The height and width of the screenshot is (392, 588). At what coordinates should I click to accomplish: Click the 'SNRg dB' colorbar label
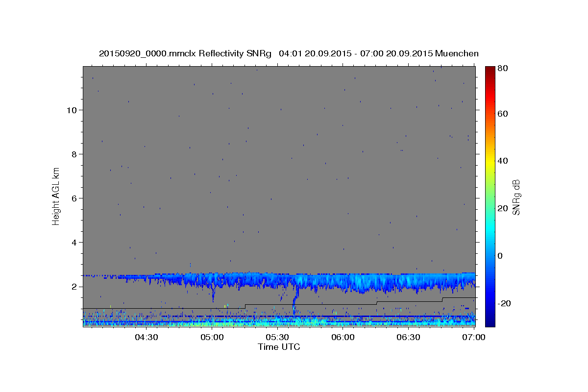[x=515, y=197]
